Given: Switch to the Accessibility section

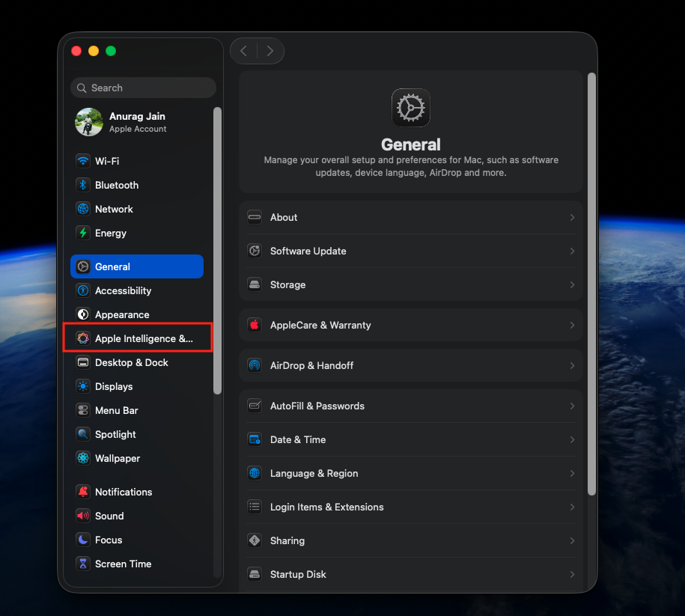Looking at the screenshot, I should [124, 290].
